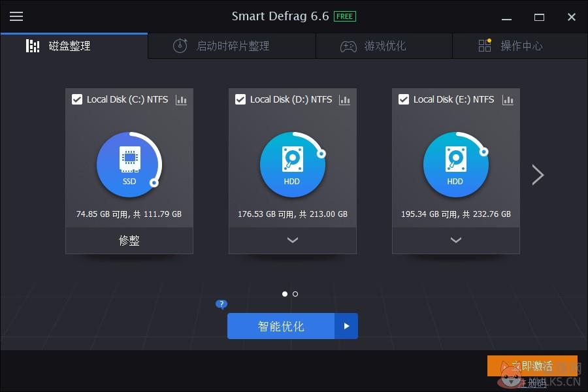588x392 pixels.
Task: Open disk map for Local Disk (E:)
Action: pos(508,100)
